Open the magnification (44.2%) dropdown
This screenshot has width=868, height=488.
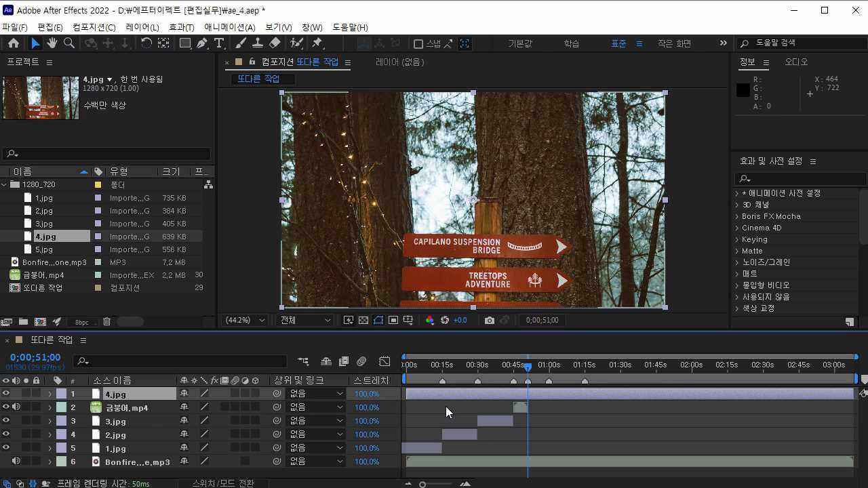point(245,321)
